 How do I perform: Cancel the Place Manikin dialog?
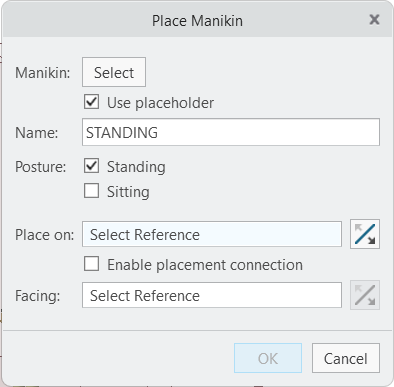coord(346,358)
